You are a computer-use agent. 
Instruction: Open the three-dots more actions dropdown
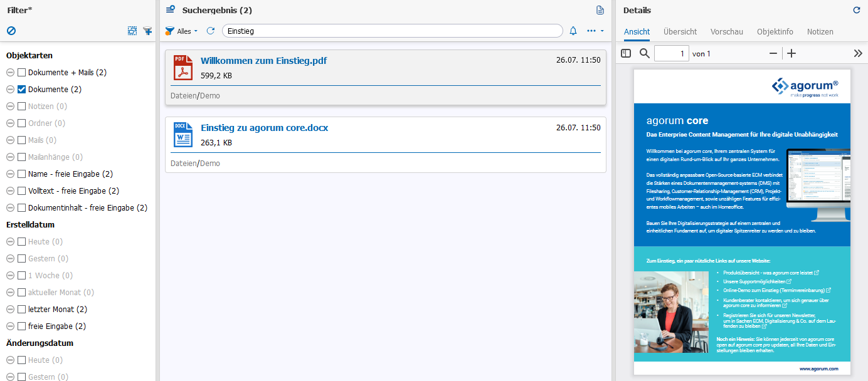pos(595,31)
